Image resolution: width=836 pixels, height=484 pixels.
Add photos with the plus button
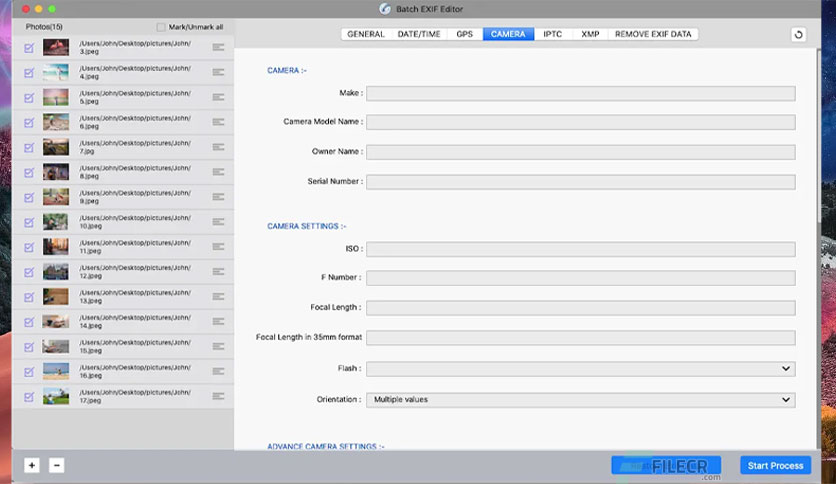click(32, 465)
